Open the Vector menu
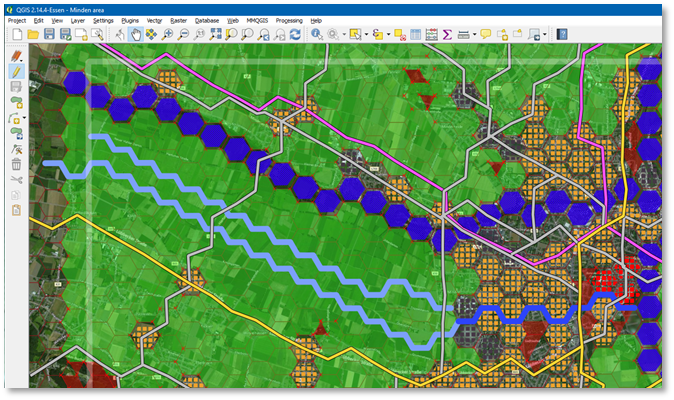Image resolution: width=674 pixels, height=400 pixels. click(155, 20)
